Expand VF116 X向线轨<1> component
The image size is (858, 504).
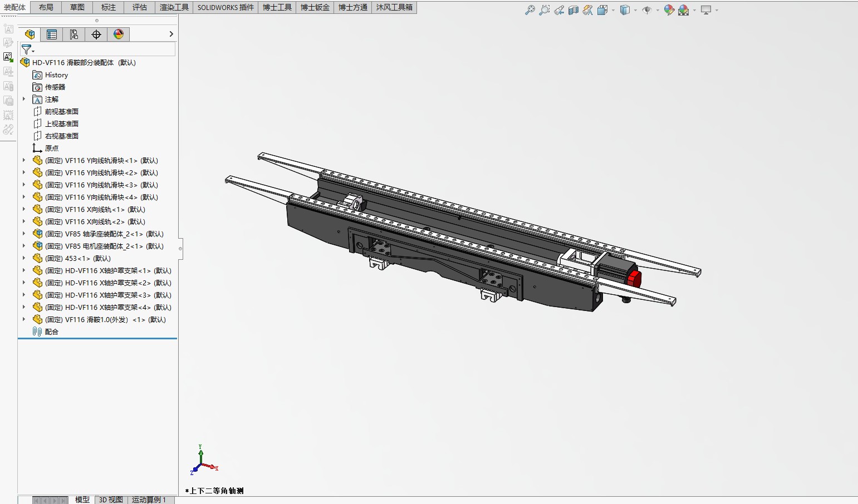pyautogui.click(x=24, y=209)
